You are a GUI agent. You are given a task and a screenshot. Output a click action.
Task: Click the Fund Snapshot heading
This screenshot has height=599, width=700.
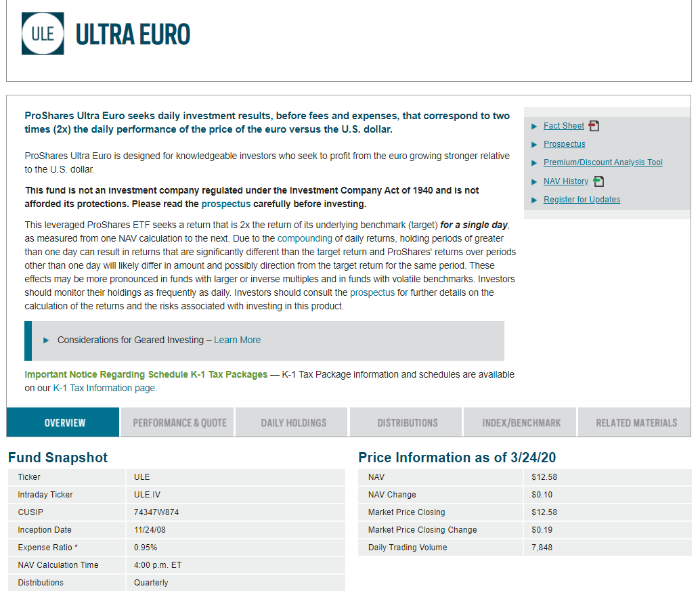pos(58,458)
